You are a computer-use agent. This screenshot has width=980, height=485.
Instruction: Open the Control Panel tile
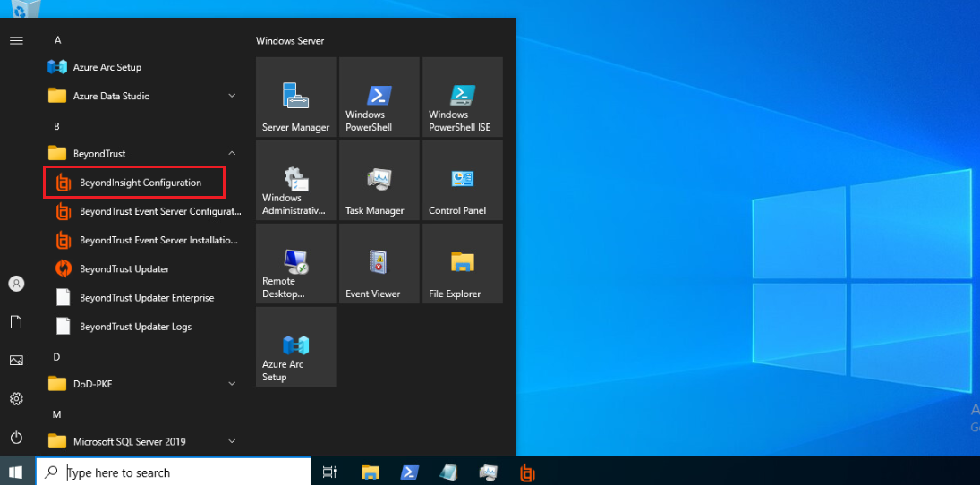(463, 180)
